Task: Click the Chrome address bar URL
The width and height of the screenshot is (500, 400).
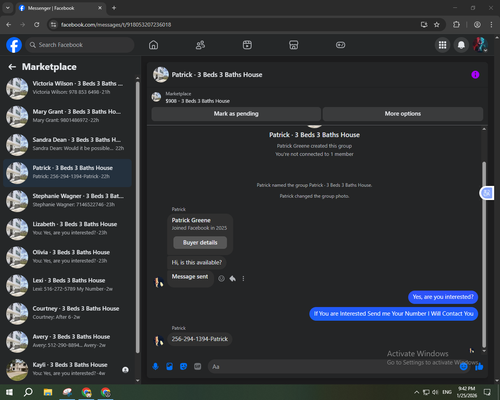Action: coord(116,25)
